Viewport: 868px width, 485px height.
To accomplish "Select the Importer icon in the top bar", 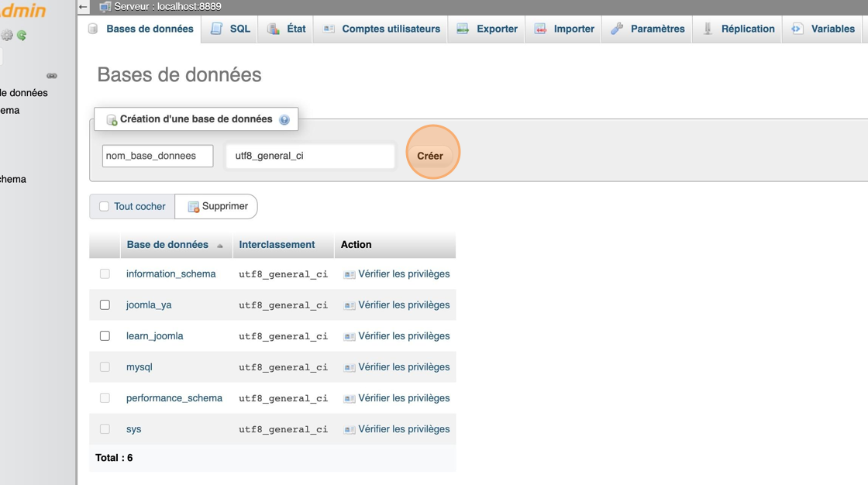I will 539,29.
